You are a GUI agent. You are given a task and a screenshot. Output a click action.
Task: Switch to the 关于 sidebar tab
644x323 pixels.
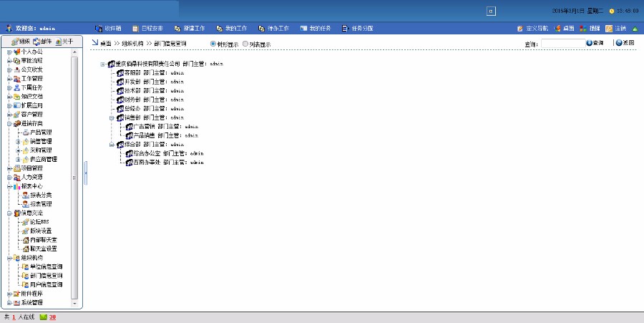coord(64,42)
